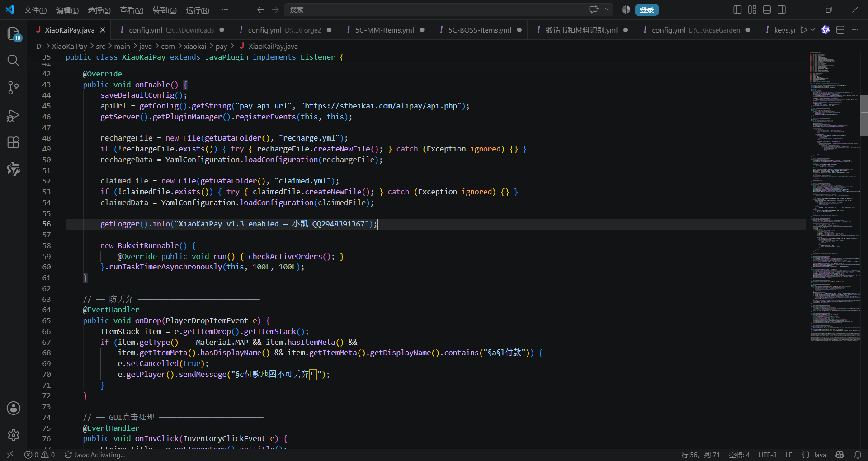Open Customize Layout icon
868x461 pixels.
pyautogui.click(x=752, y=9)
